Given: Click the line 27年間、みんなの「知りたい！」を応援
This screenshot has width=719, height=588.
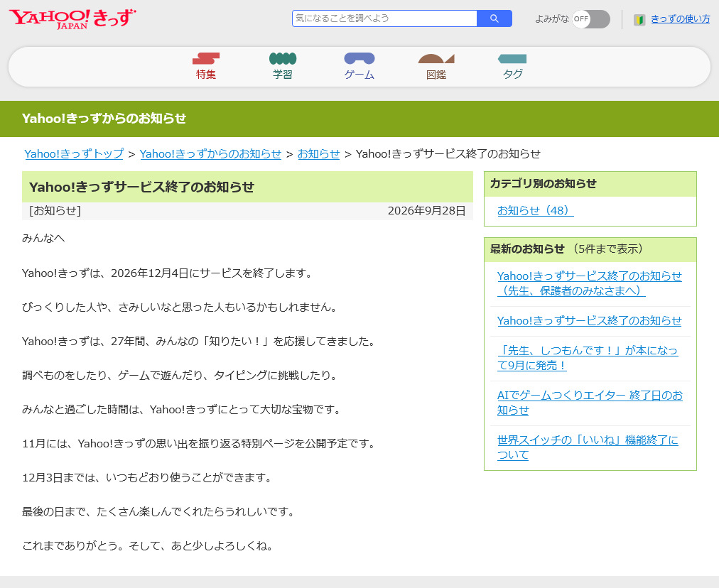Looking at the screenshot, I should tap(200, 342).
